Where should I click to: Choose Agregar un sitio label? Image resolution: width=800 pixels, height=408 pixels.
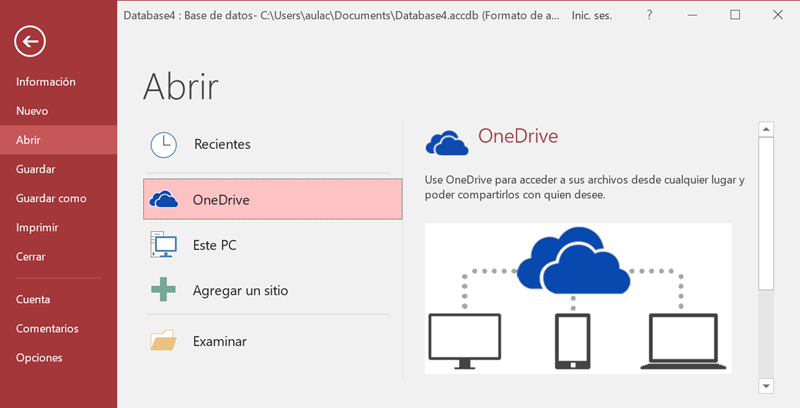240,291
